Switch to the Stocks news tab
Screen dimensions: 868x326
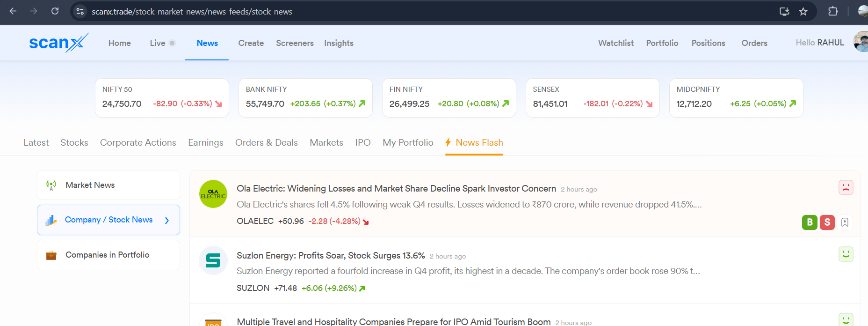click(74, 142)
